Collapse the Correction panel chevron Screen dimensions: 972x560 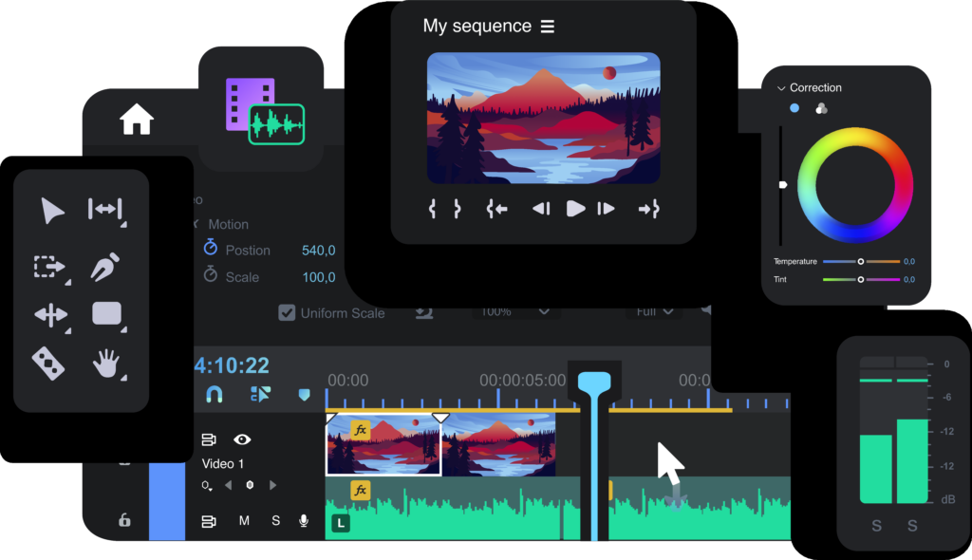(x=781, y=88)
